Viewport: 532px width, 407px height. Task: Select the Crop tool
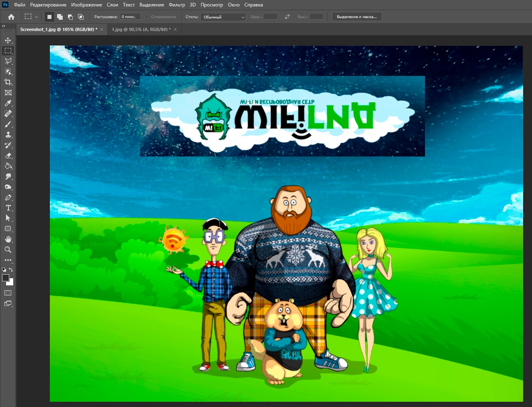tap(8, 82)
